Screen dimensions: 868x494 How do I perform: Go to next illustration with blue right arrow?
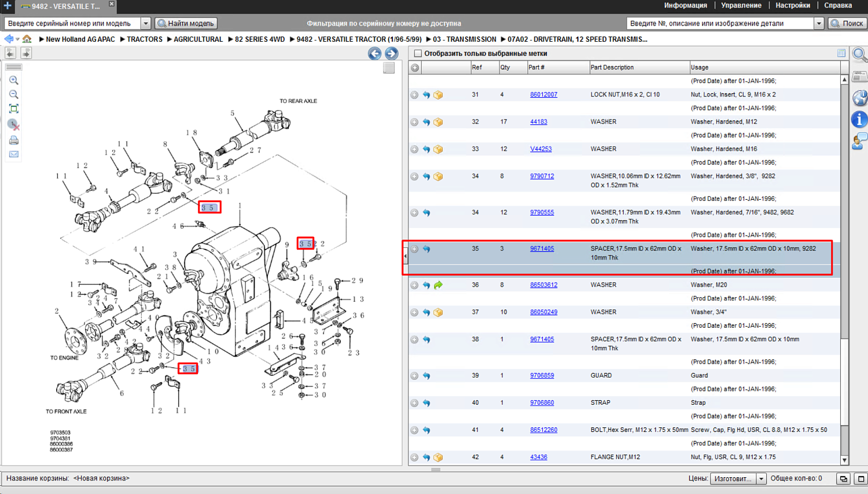tap(392, 54)
